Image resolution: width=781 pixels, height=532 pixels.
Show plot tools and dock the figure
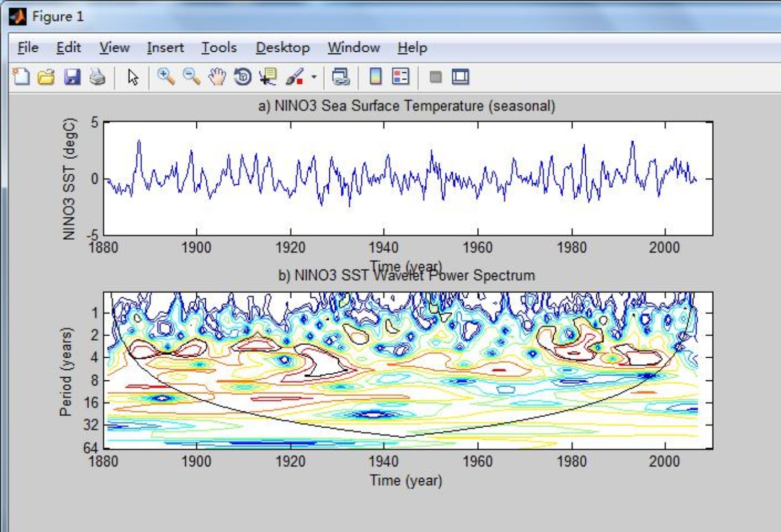pos(461,77)
